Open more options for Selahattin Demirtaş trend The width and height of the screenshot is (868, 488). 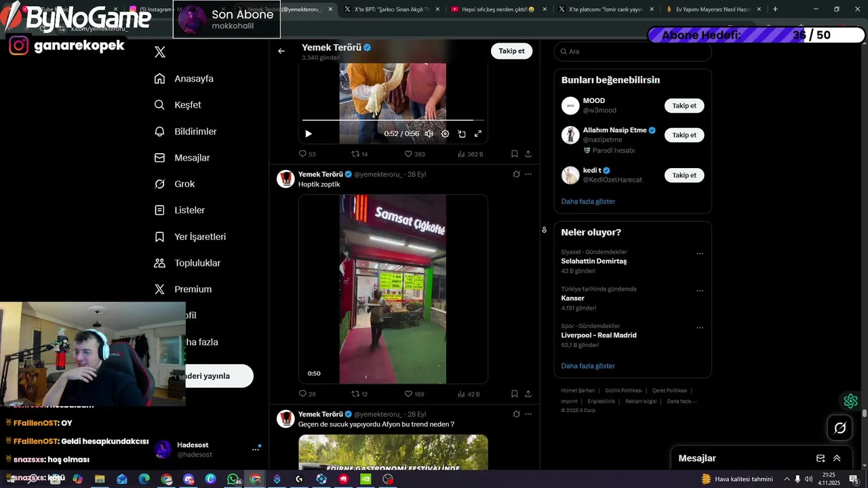tap(700, 253)
